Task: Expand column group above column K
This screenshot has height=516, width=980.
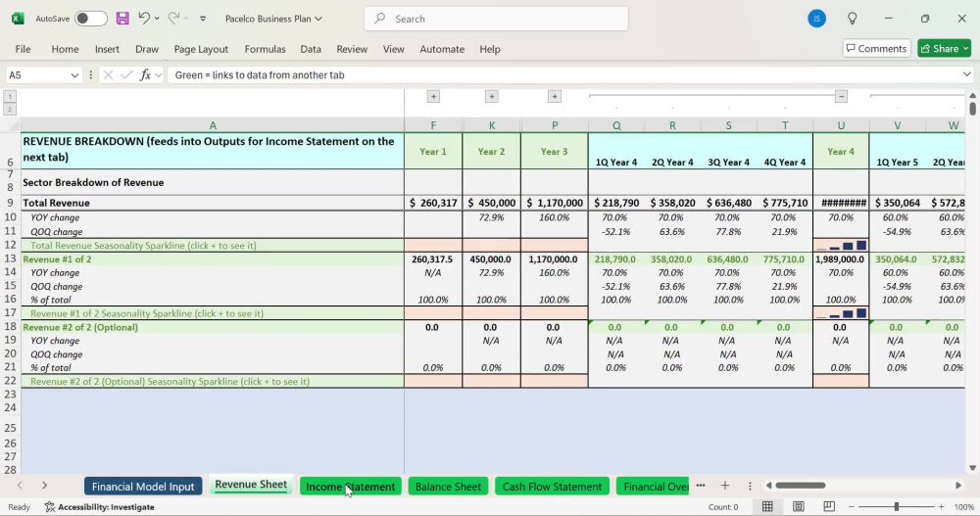Action: 491,96
